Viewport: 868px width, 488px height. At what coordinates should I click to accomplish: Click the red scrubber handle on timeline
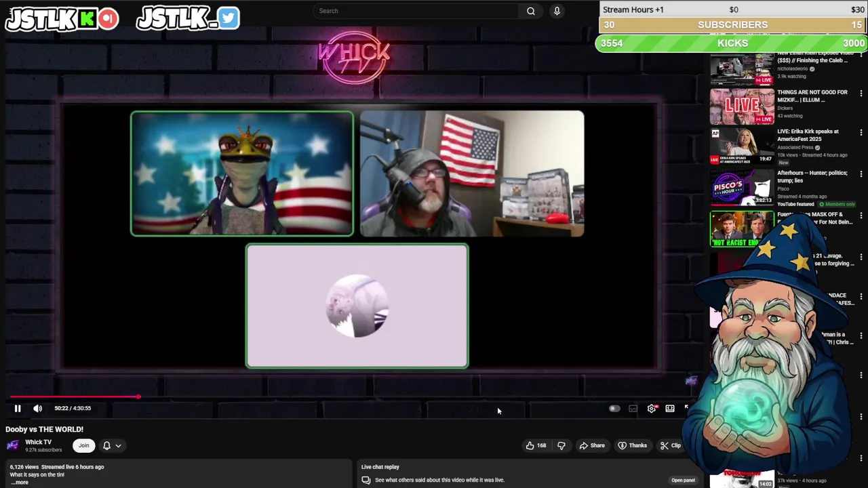point(138,396)
